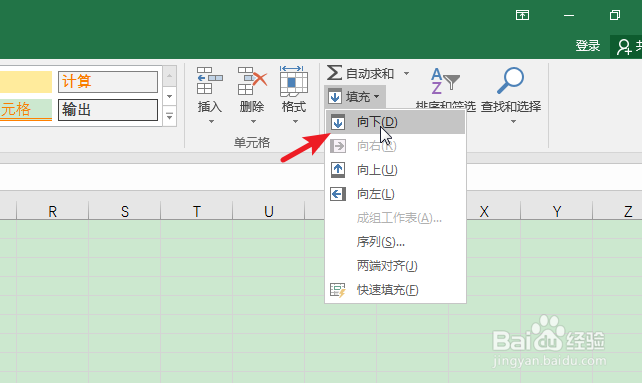Expand the 删除 dropdown arrow
642x383 pixels.
(x=253, y=121)
